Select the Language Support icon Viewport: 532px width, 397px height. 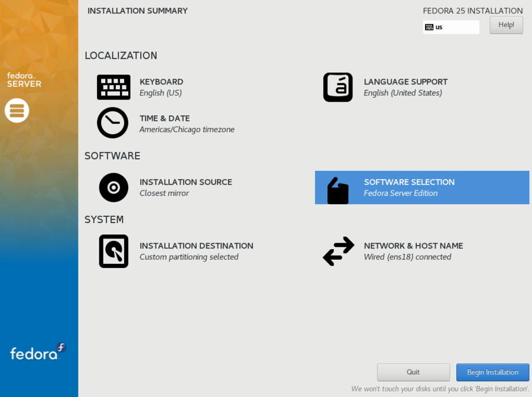point(338,87)
